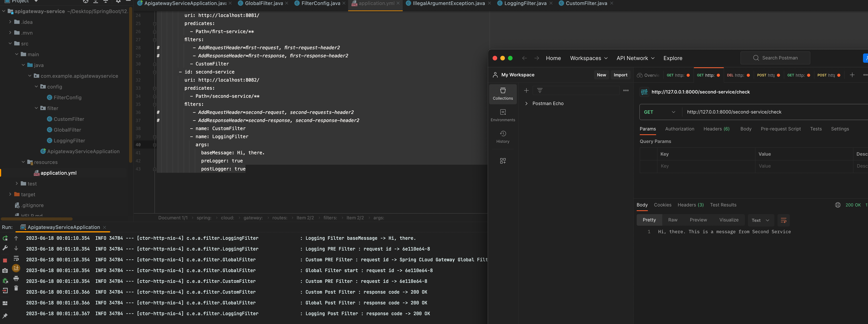Open Workspaces dropdown menu
Image resolution: width=868 pixels, height=324 pixels.
point(589,58)
